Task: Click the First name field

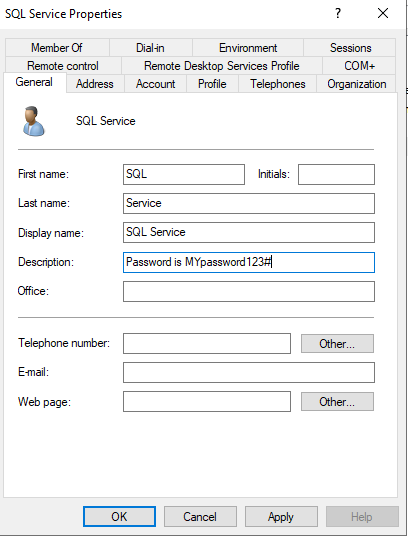Action: (184, 174)
